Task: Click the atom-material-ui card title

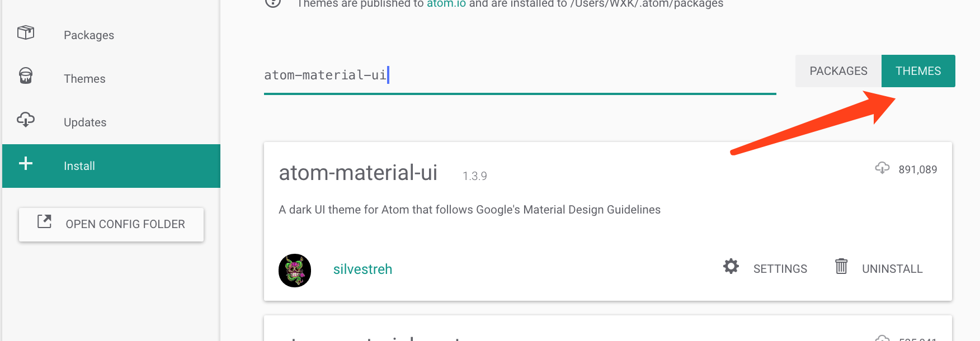Action: tap(358, 173)
